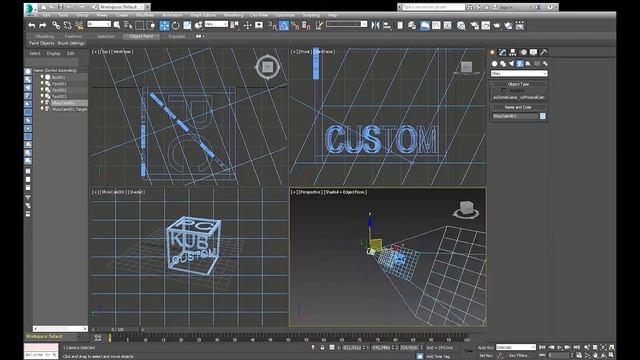This screenshot has width=640, height=360.
Task: Select the Geometry category in Create panel
Action: click(494, 64)
